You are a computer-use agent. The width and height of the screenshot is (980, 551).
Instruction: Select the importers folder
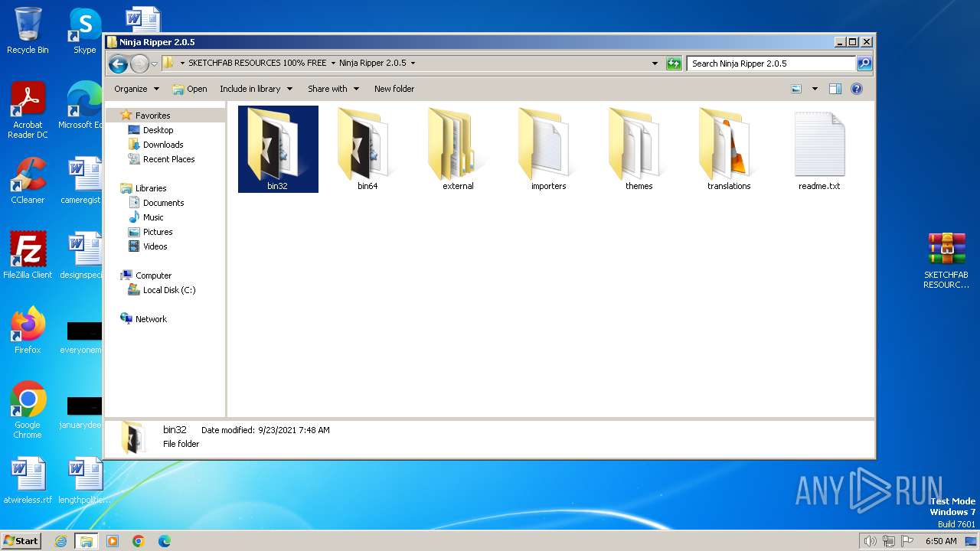tap(548, 149)
